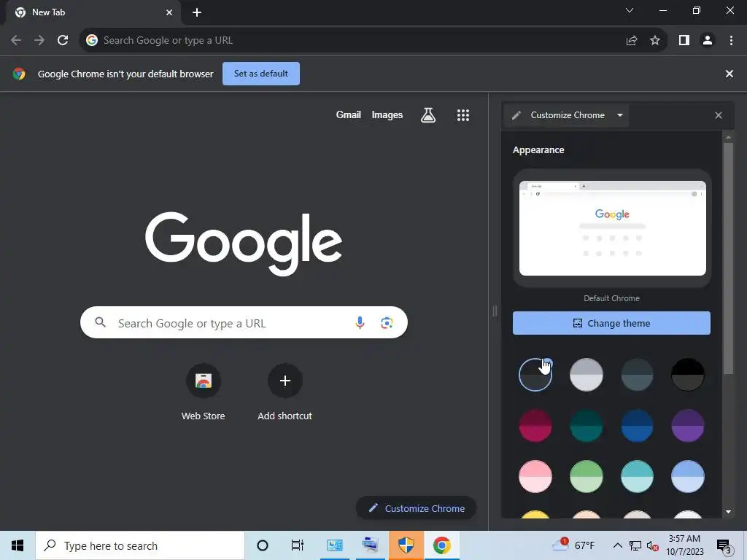The image size is (747, 560).
Task: Pick the dark slate grey swatch
Action: (x=637, y=375)
